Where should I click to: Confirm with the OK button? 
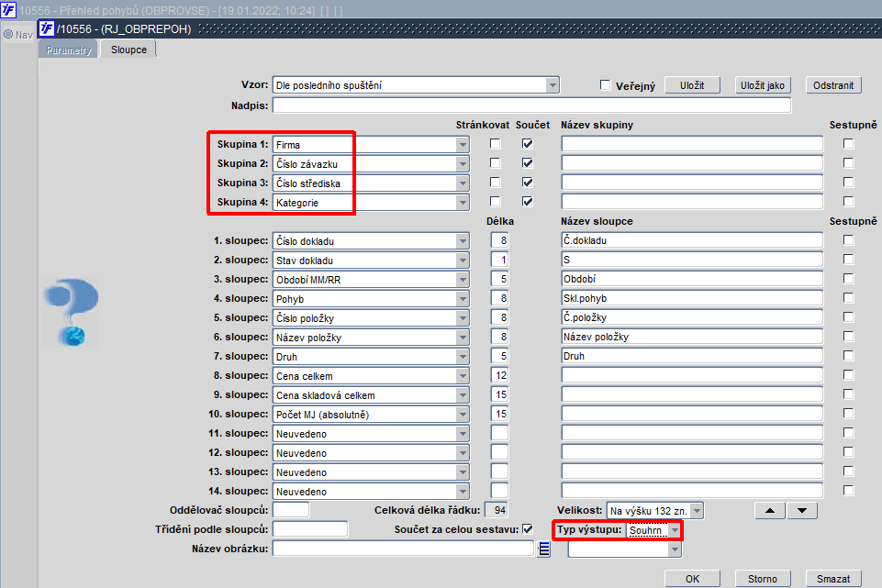(x=692, y=579)
